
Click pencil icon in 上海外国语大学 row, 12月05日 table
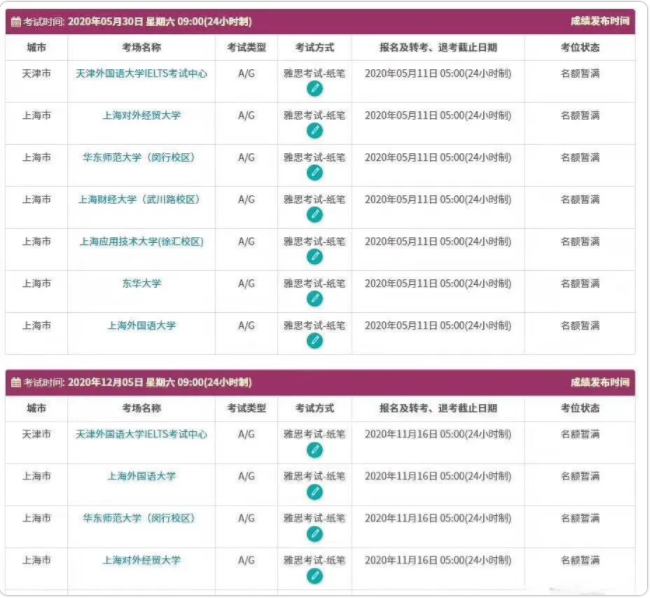tap(315, 492)
